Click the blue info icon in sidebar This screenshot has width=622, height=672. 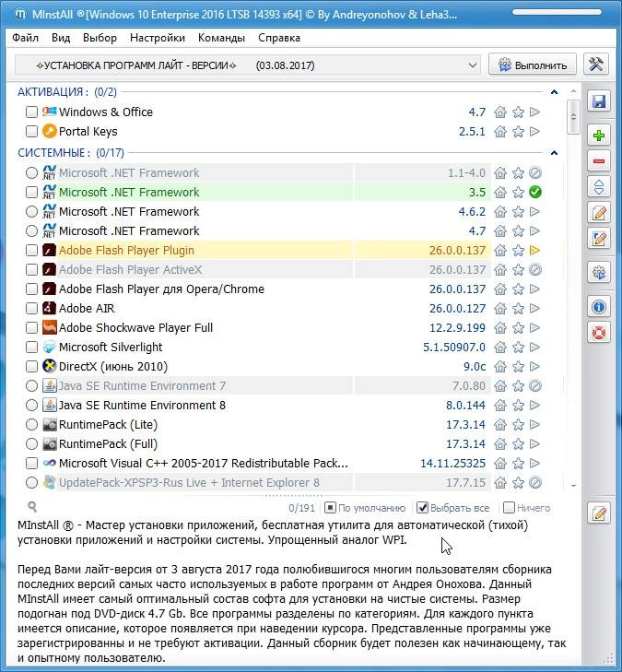click(x=598, y=307)
